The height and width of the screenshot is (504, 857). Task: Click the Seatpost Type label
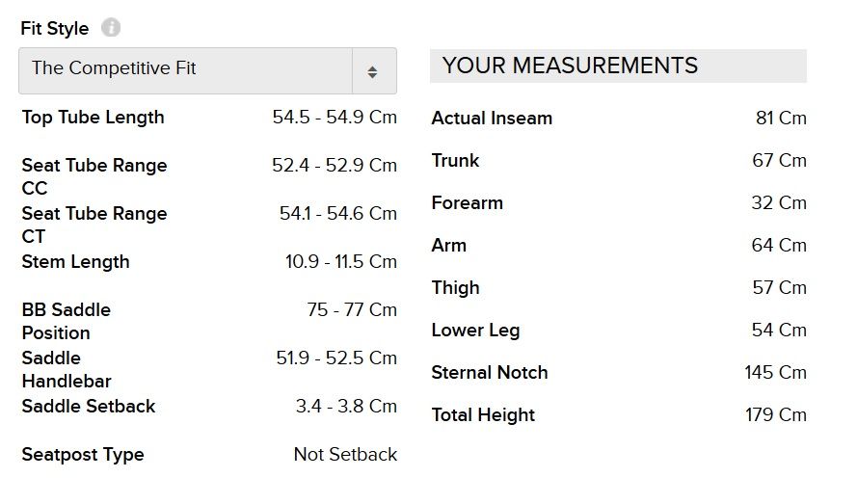(83, 455)
